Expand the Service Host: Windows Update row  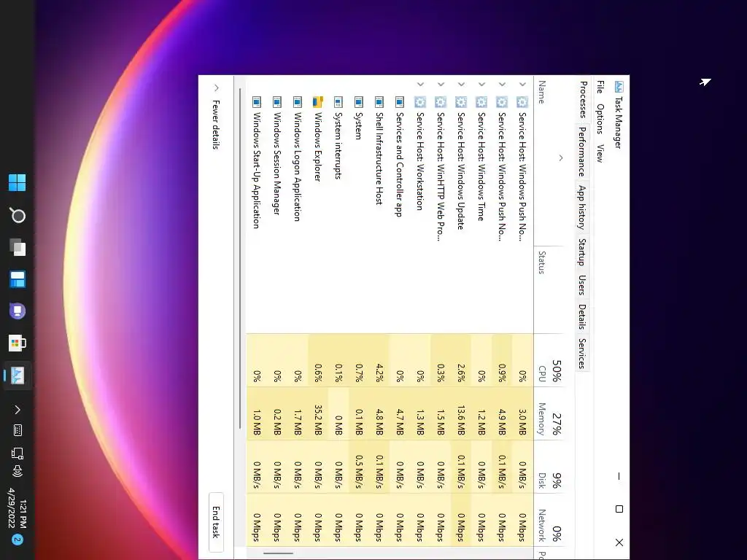(461, 84)
